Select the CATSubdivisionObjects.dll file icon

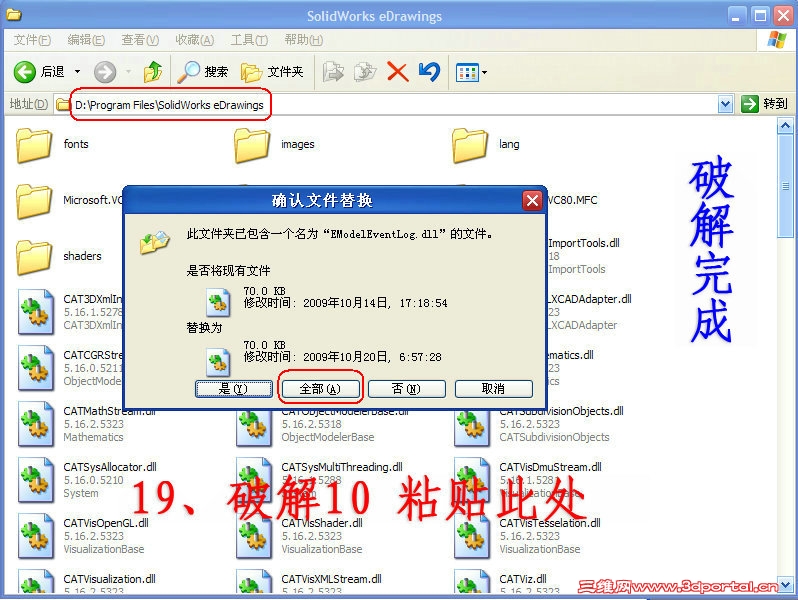click(x=471, y=426)
